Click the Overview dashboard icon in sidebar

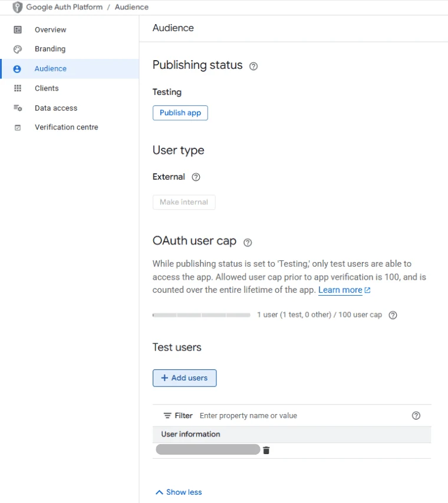click(x=18, y=30)
